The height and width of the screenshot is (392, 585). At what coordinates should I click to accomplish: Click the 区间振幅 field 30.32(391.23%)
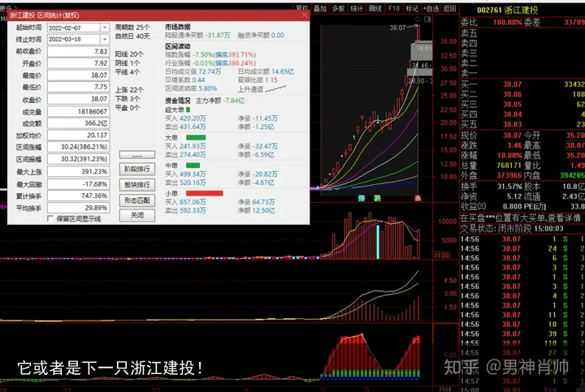pos(78,159)
